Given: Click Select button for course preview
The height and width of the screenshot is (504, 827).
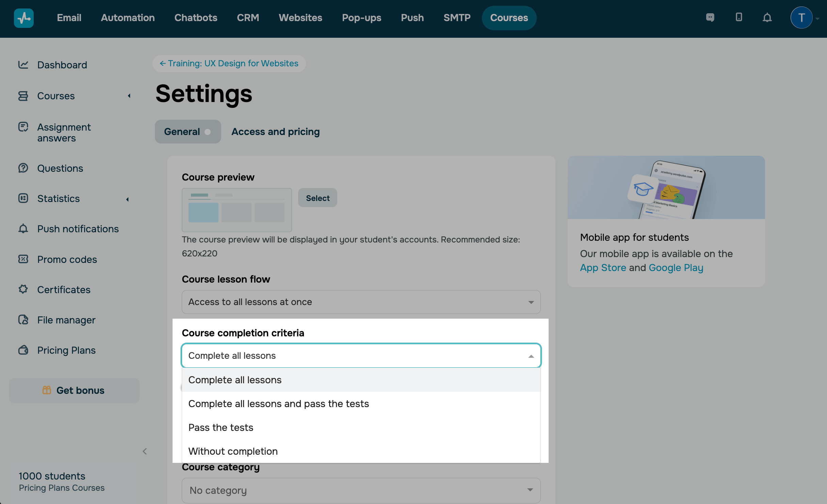Looking at the screenshot, I should (x=317, y=198).
